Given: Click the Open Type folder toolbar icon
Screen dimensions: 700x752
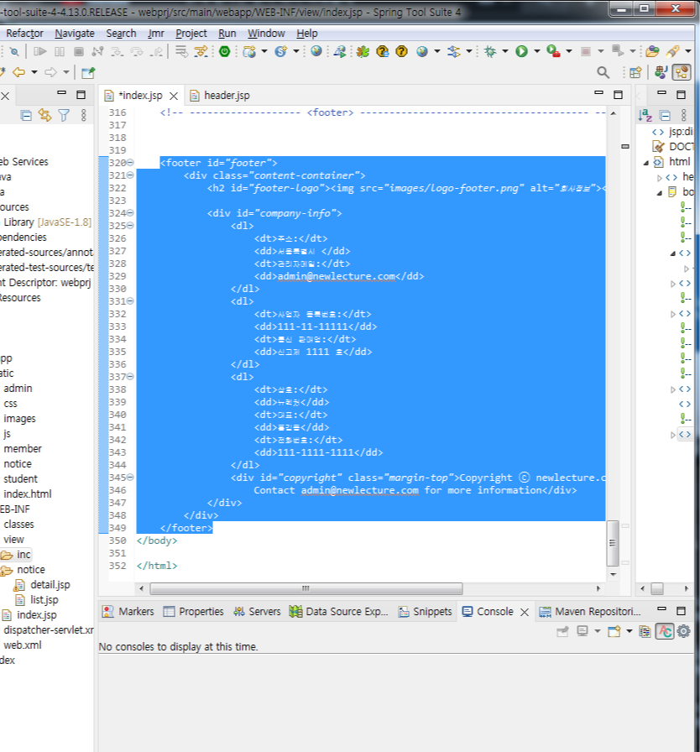Looking at the screenshot, I should (x=652, y=51).
